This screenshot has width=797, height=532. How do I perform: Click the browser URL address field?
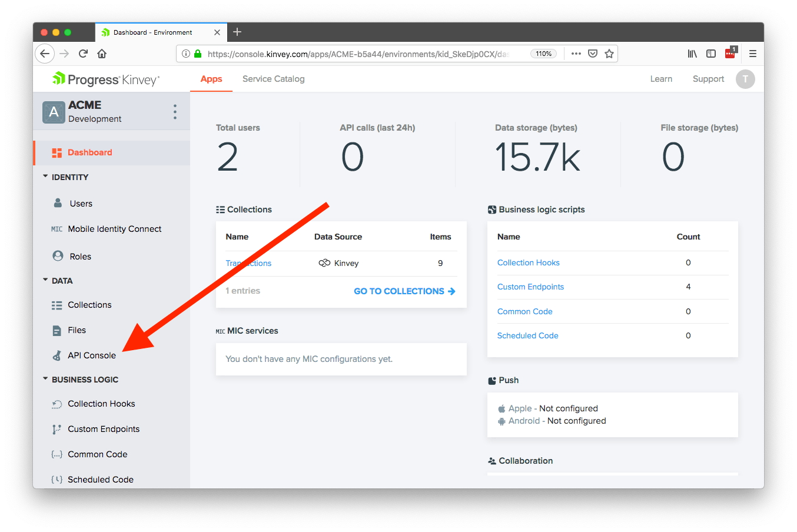click(x=359, y=54)
